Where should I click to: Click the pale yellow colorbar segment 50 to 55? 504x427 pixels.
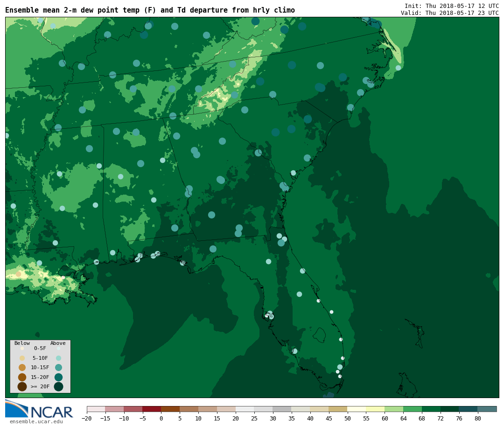point(357,409)
